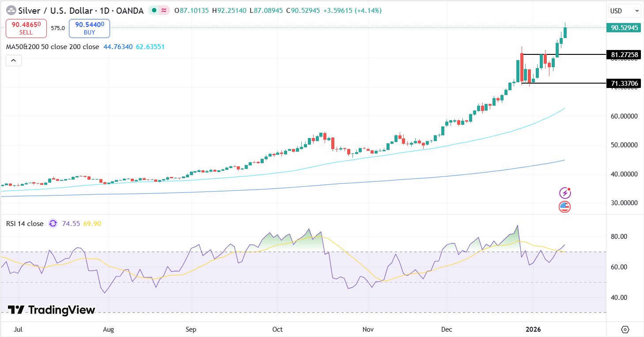Click the current price label 90.52945
644x337 pixels.
[624, 28]
